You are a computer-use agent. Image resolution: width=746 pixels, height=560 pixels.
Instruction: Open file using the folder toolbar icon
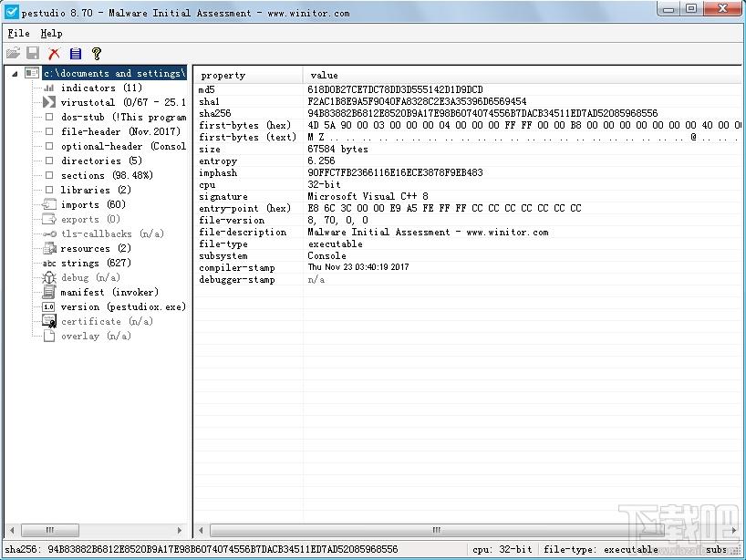click(13, 53)
